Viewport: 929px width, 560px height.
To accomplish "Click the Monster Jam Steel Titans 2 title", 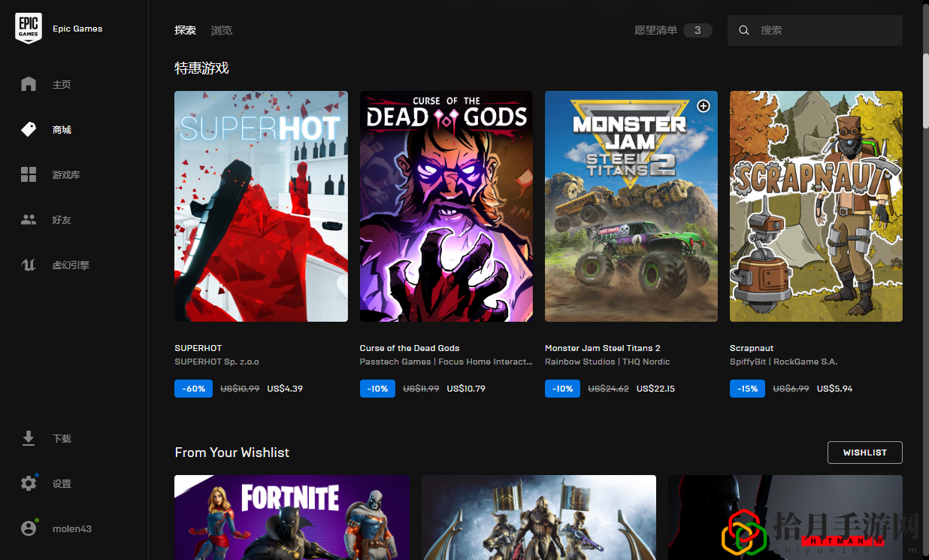I will (x=603, y=348).
